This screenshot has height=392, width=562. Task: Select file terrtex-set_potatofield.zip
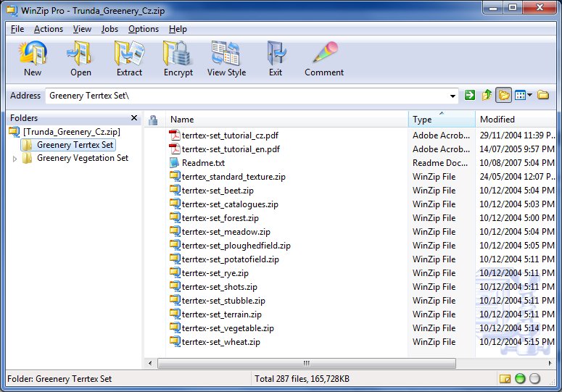pyautogui.click(x=230, y=259)
